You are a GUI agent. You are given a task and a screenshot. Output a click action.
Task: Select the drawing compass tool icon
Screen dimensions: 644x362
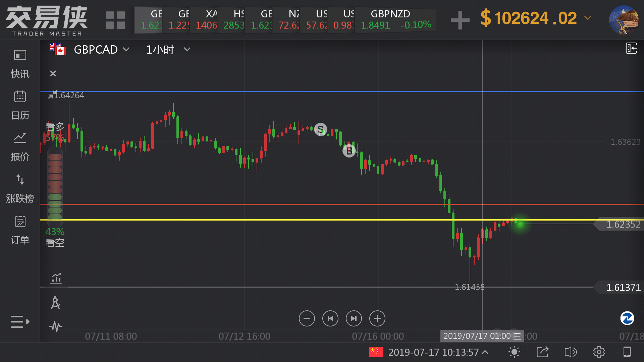tap(55, 303)
